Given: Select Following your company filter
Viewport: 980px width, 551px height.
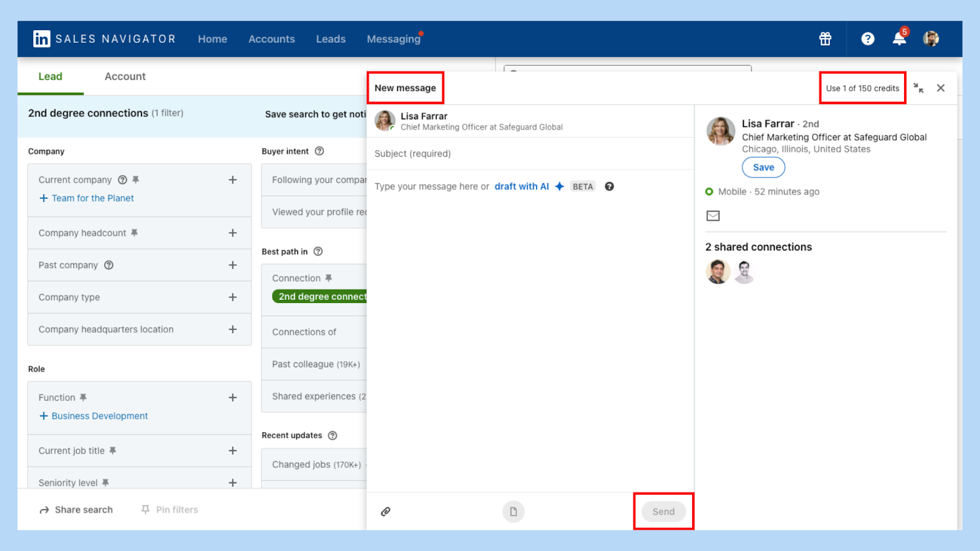Looking at the screenshot, I should [x=314, y=180].
